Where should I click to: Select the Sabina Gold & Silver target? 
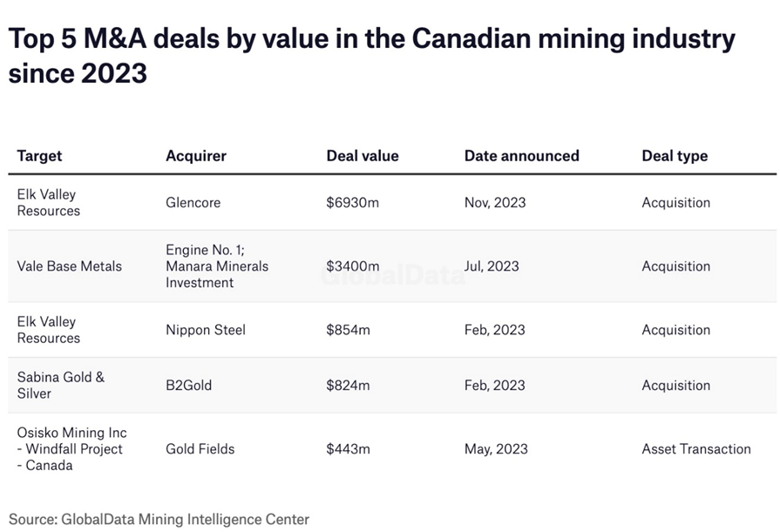(x=61, y=386)
